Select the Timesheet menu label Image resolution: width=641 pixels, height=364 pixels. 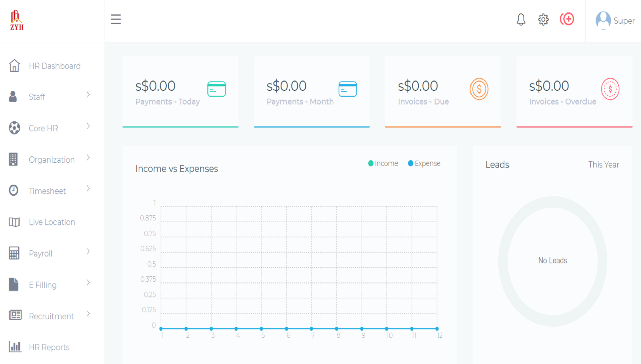[47, 191]
